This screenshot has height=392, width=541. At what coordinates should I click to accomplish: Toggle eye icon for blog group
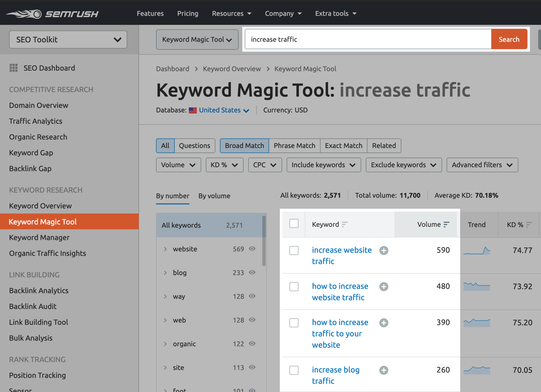pyautogui.click(x=252, y=272)
